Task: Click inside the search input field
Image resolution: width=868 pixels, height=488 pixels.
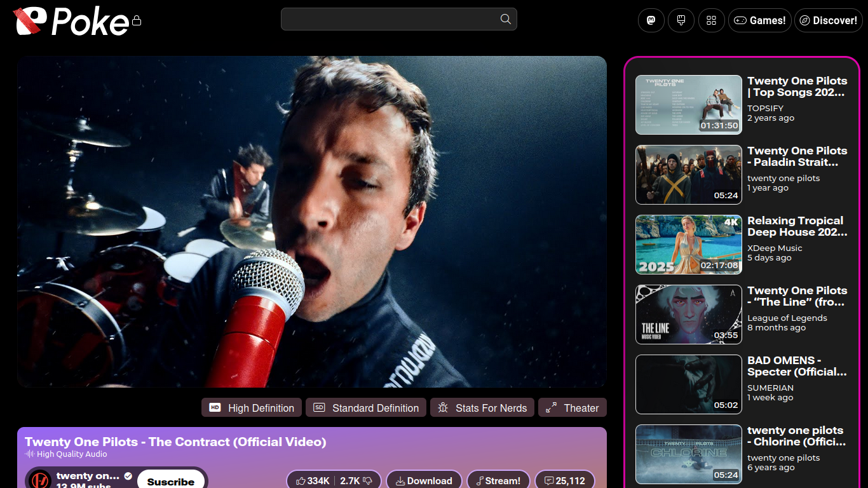Action: [x=389, y=19]
